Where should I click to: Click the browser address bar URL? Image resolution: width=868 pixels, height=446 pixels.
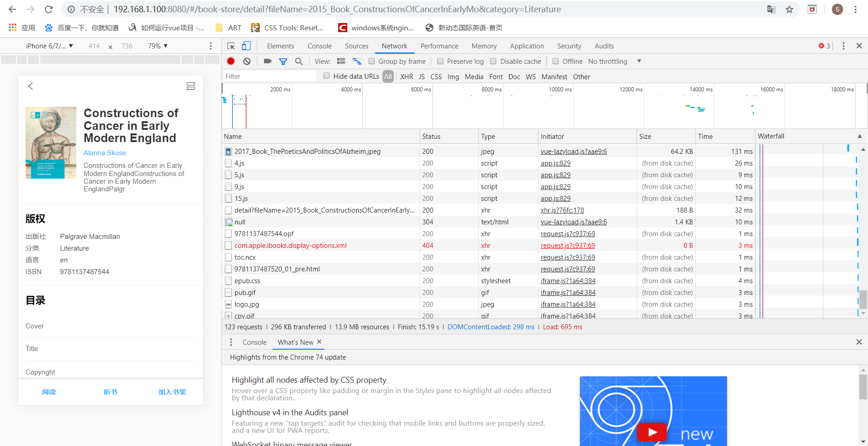337,9
